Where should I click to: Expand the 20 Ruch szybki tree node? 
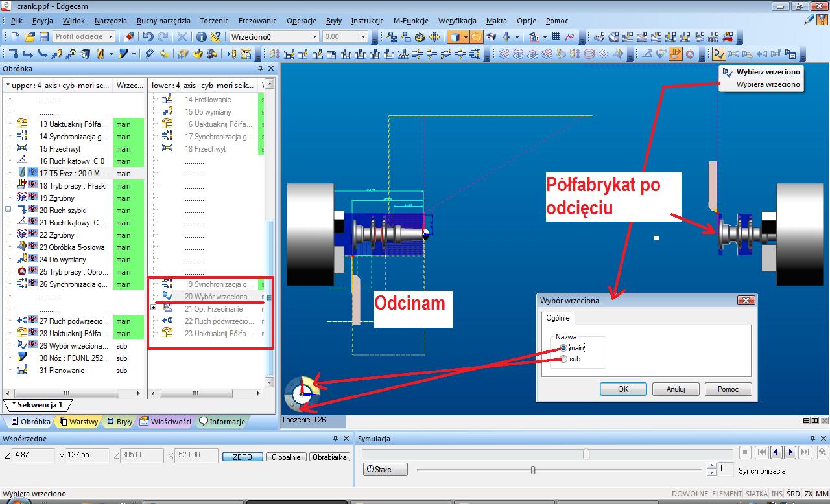[x=8, y=210]
